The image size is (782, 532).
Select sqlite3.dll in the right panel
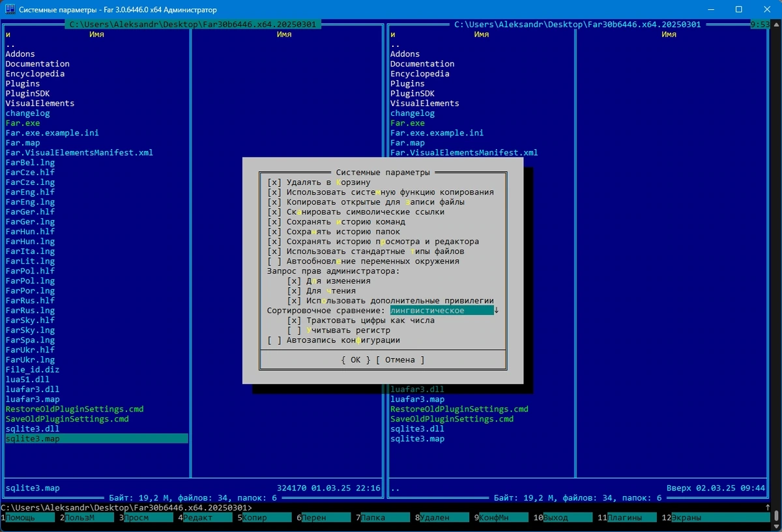point(418,428)
